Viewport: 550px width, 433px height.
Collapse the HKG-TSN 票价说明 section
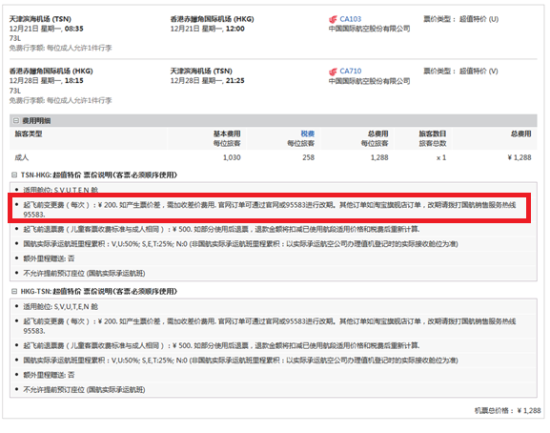tap(14, 291)
